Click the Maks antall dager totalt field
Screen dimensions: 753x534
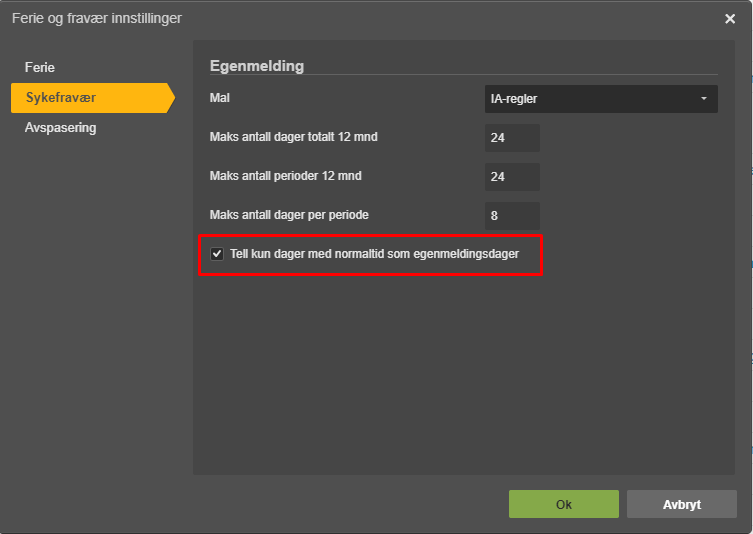(512, 138)
